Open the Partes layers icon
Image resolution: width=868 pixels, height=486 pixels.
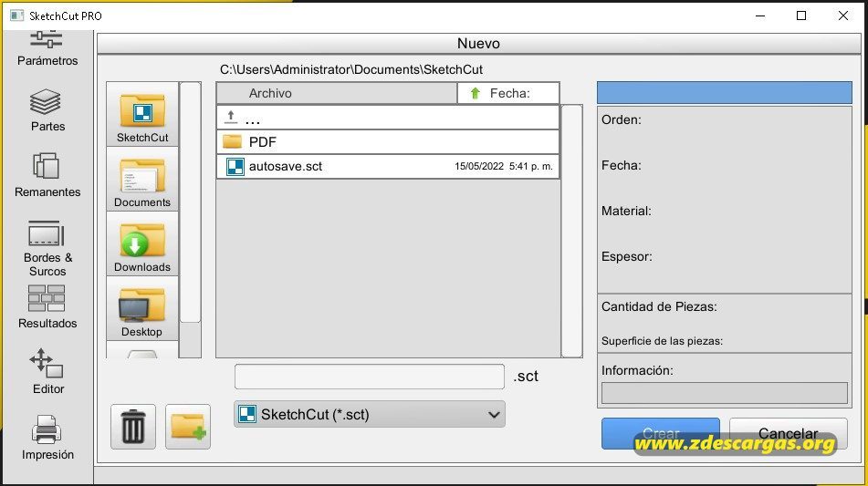[46, 102]
